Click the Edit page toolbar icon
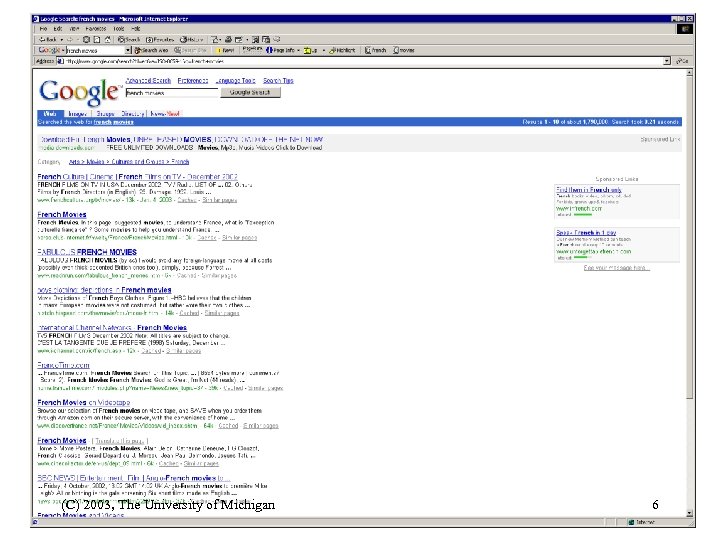The width and height of the screenshot is (720, 540). 238,39
